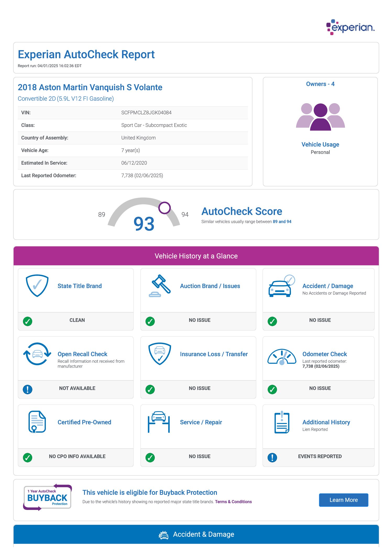The height and width of the screenshot is (555, 392).
Task: Open the Accident / Damage heading
Action: pyautogui.click(x=328, y=286)
